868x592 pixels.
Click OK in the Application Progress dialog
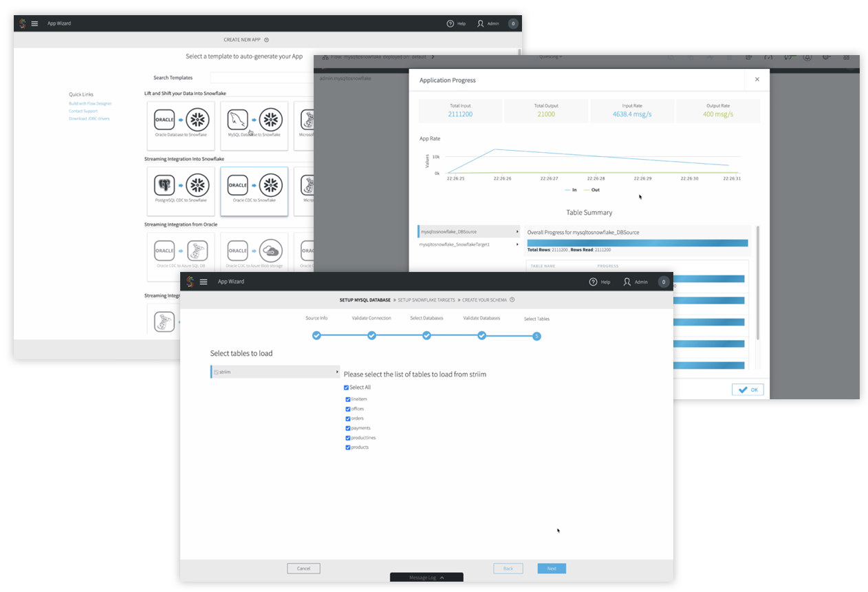pos(748,390)
